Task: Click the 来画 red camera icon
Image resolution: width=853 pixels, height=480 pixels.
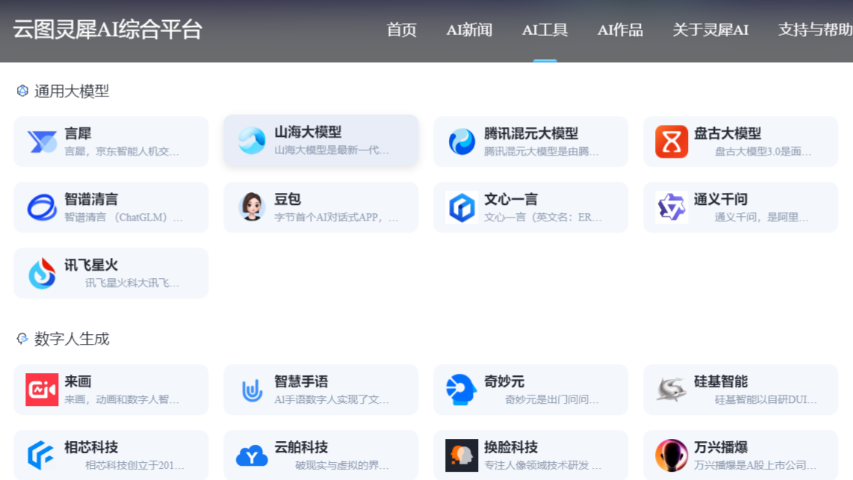Action: 42,390
